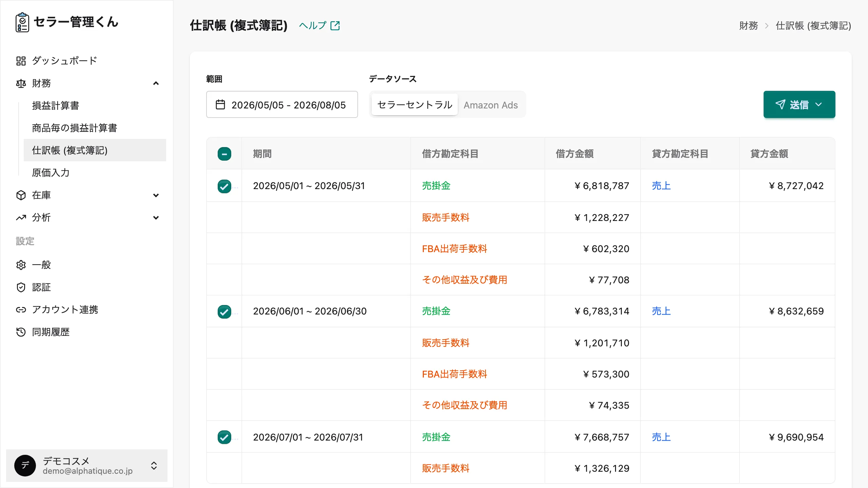The image size is (868, 488).
Task: Click FBA出荷手数料 with amount ¥ 573,300
Action: (454, 374)
